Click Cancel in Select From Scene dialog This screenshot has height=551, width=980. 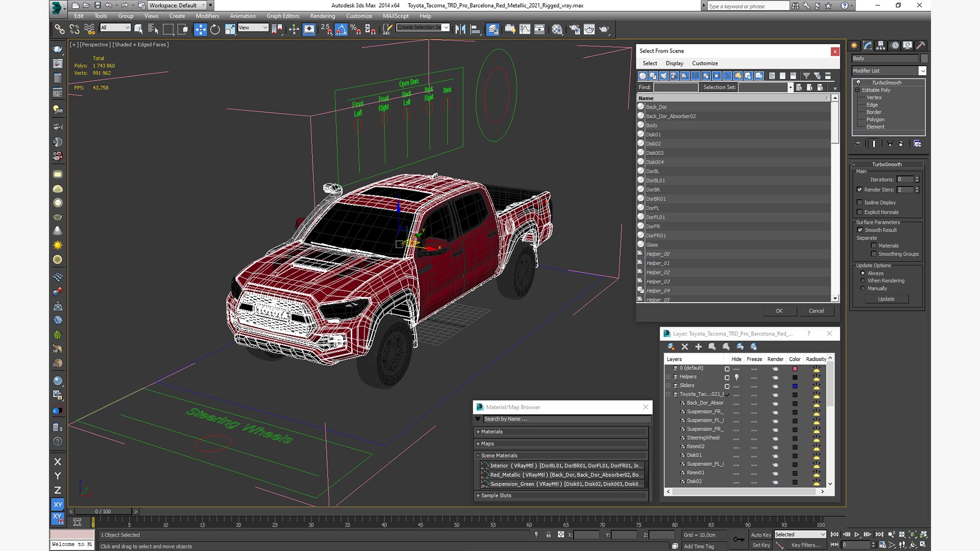[816, 311]
